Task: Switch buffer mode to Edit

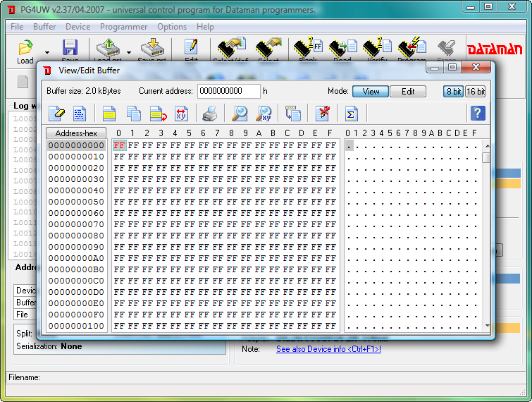Action: point(408,92)
